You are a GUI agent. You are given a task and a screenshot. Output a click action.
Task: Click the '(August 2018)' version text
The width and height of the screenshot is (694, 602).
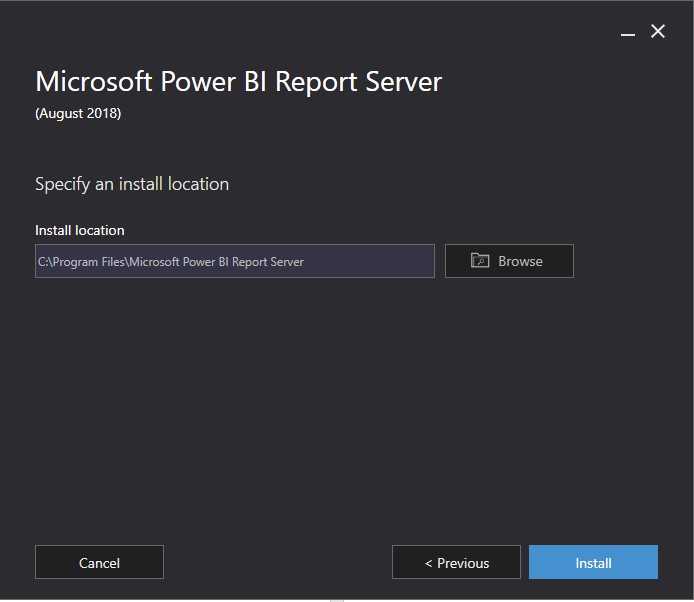78,113
